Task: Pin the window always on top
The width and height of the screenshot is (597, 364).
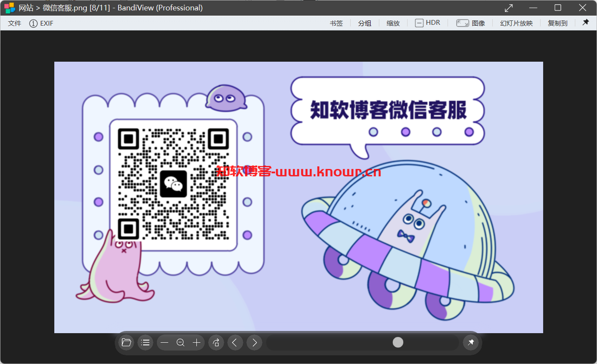Action: (x=586, y=23)
